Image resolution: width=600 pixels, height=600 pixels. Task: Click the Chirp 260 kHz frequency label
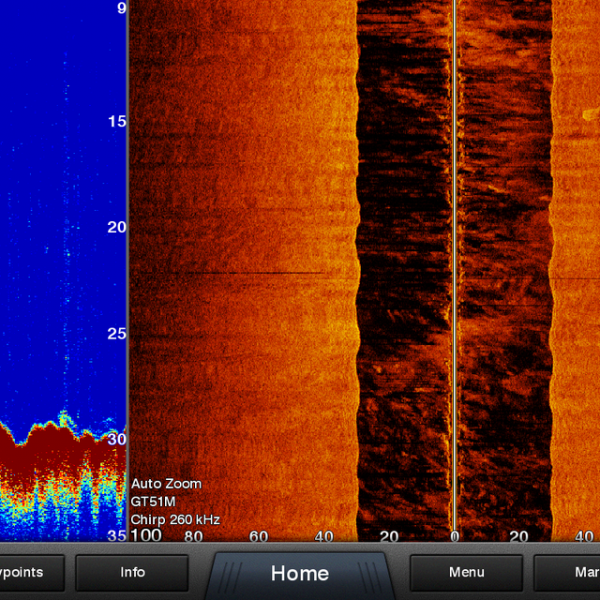click(x=175, y=520)
